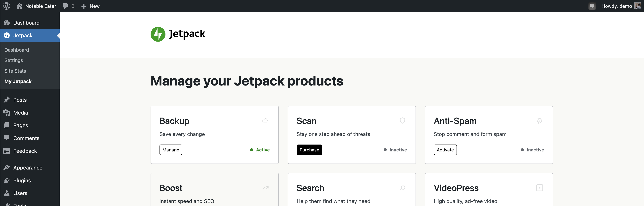Click the cloud icon on Backup card
Viewport: 644px width, 206px height.
pyautogui.click(x=265, y=121)
